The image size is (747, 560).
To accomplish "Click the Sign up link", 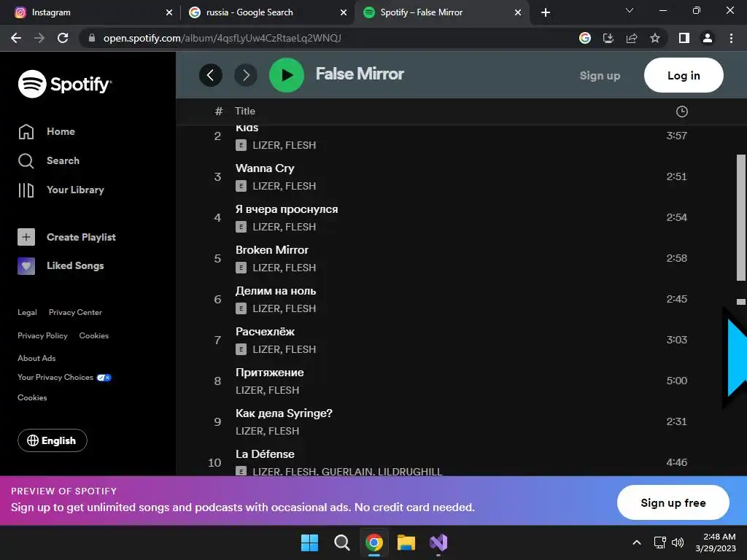I will (600, 75).
